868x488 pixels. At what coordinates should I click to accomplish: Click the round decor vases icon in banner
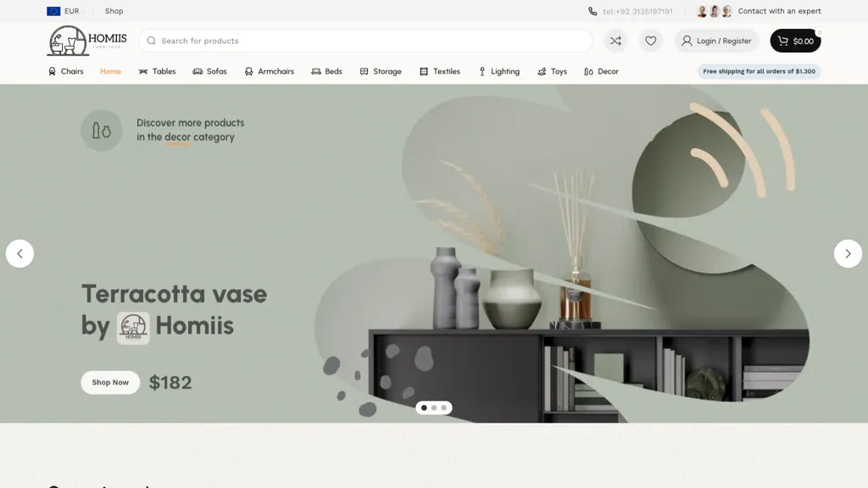coord(102,130)
